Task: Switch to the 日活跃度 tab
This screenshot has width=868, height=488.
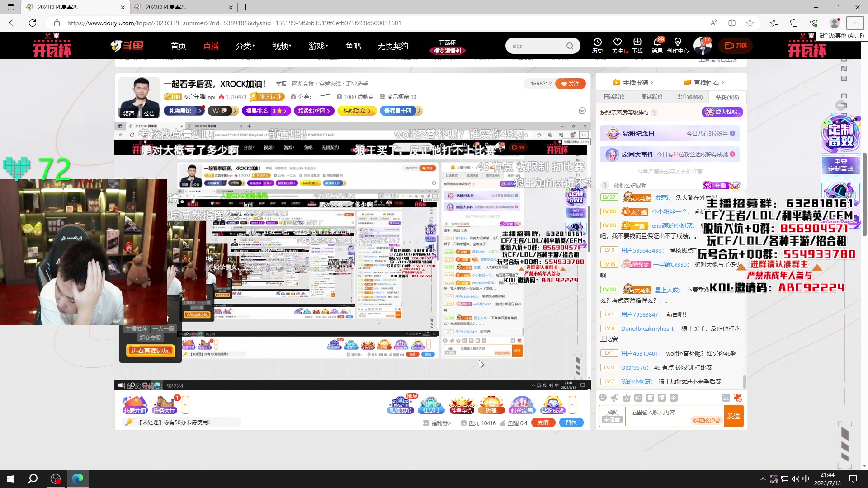Action: coord(614,97)
